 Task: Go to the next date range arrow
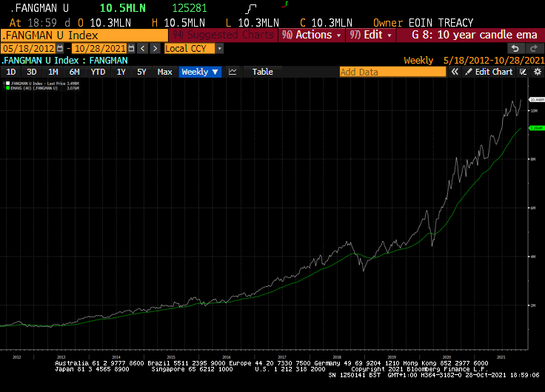pos(155,49)
